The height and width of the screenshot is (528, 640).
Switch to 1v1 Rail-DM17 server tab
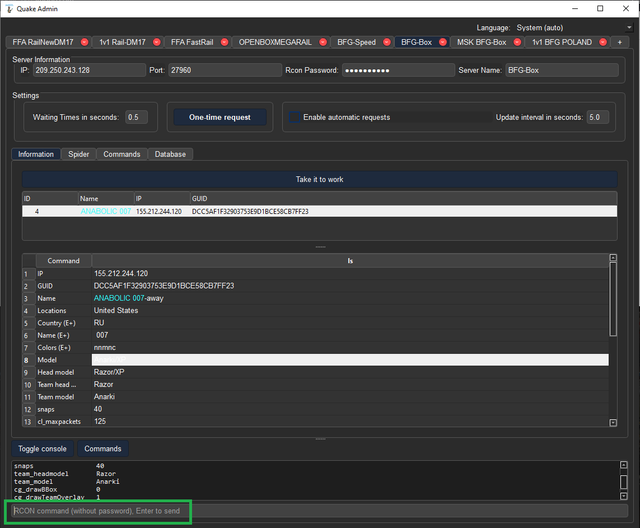pos(122,42)
